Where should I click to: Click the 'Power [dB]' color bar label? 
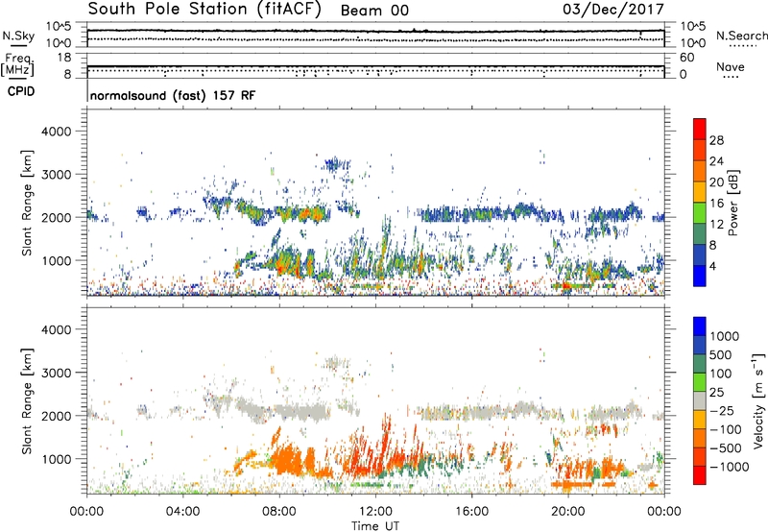[733, 203]
